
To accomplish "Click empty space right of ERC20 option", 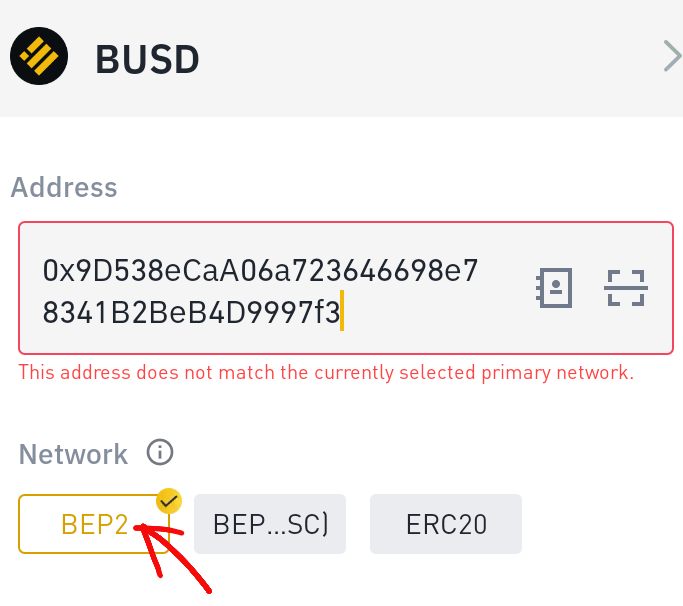I will (x=600, y=524).
